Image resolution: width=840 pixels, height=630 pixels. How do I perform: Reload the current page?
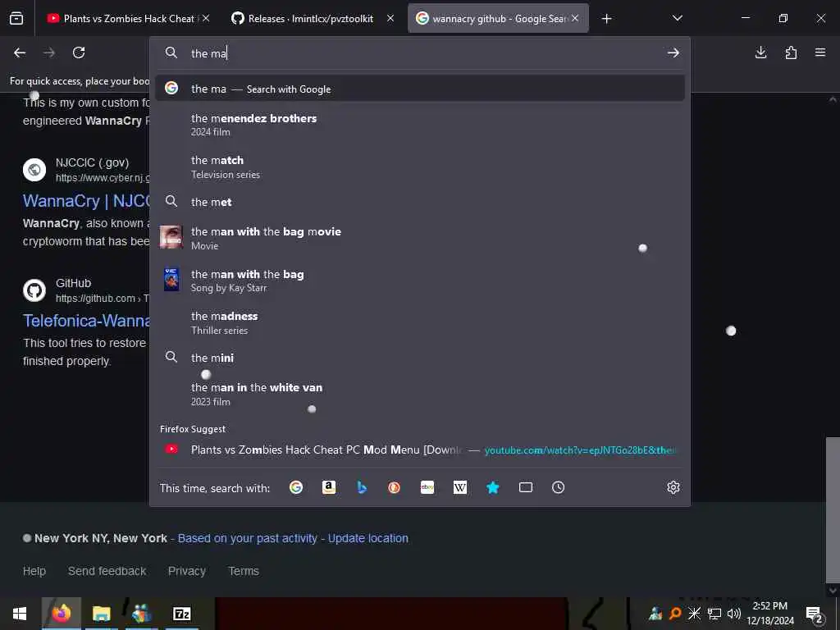pyautogui.click(x=79, y=52)
